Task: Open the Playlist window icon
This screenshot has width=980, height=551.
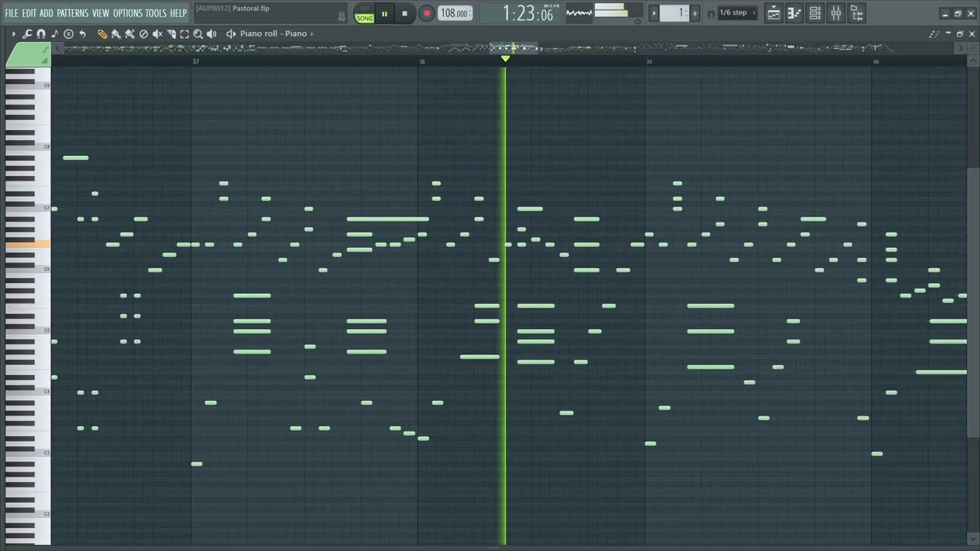Action: (774, 13)
